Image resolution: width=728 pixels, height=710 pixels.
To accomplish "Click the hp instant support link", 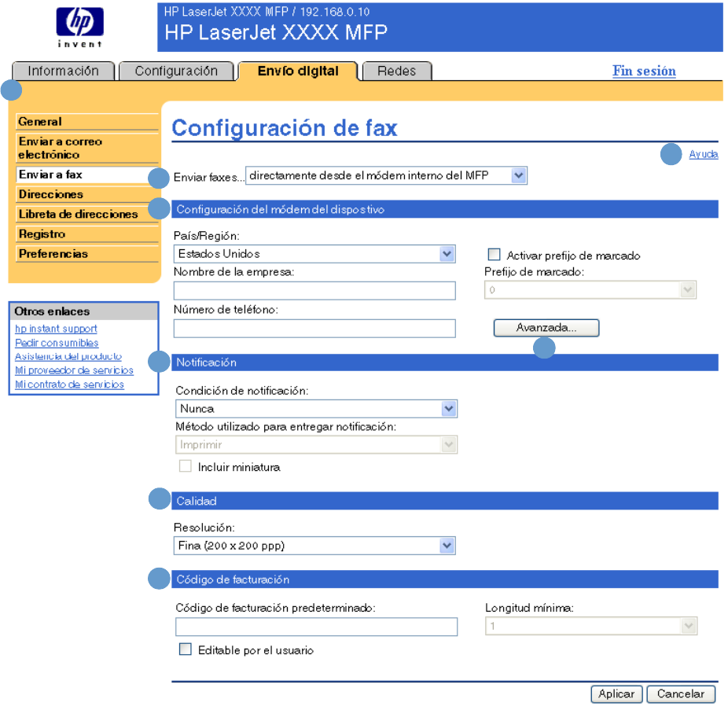I will click(56, 329).
